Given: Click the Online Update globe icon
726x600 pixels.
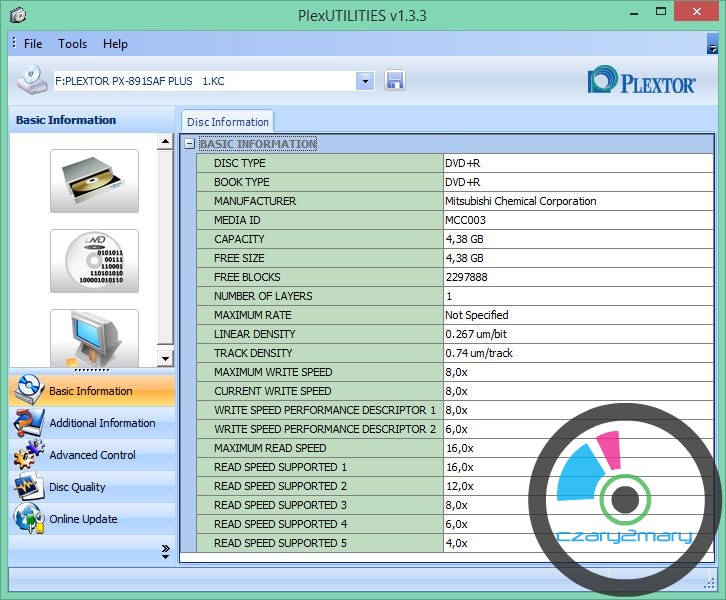Looking at the screenshot, I should coord(28,519).
